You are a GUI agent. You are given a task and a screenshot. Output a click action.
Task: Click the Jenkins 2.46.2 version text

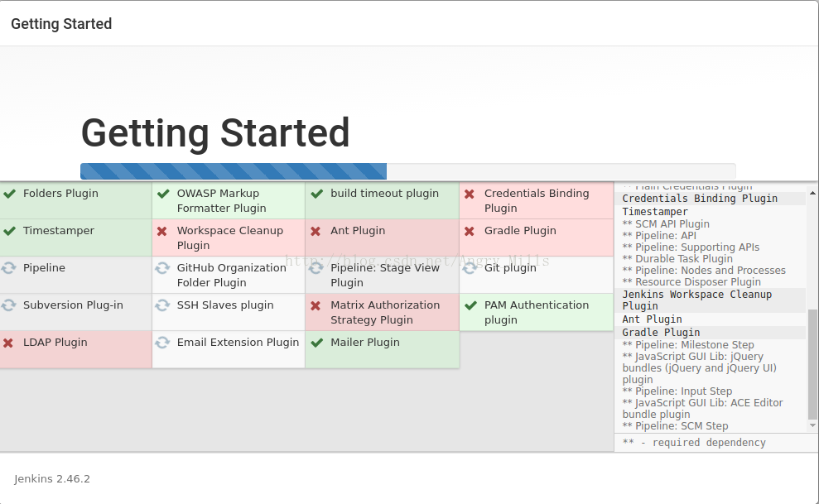[x=52, y=479]
